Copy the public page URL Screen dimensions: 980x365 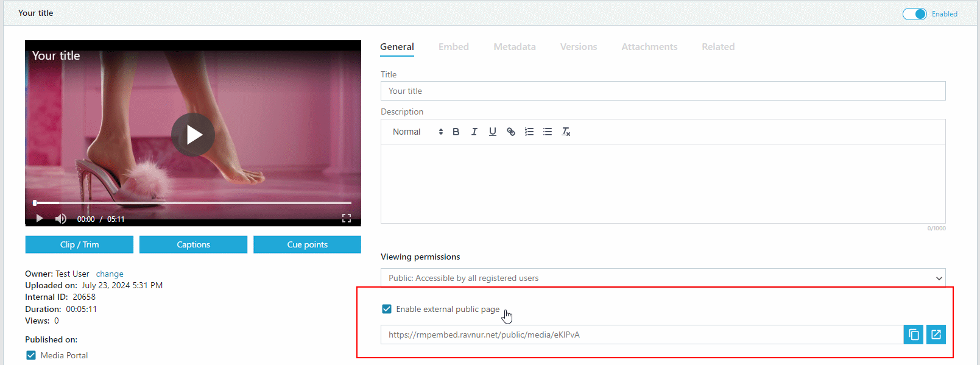point(913,335)
